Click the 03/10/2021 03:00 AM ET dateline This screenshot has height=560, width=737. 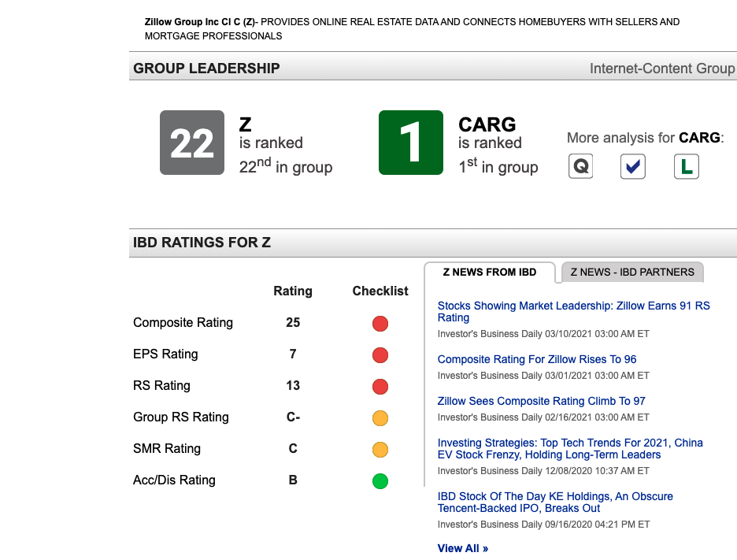click(597, 334)
